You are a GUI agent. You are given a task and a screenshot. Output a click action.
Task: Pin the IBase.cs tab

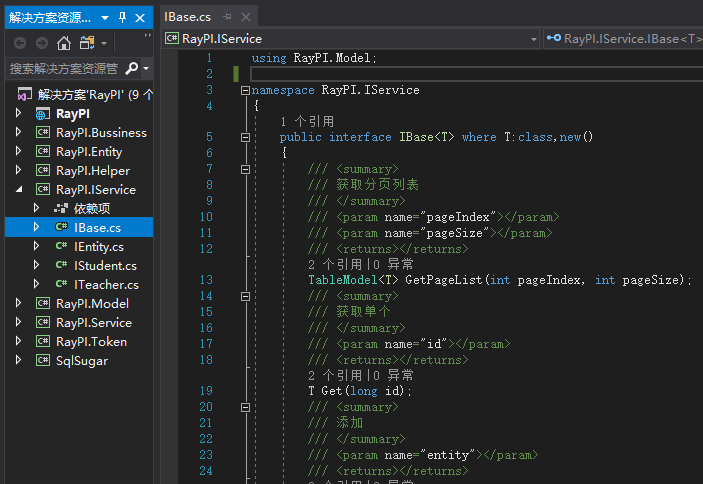tap(228, 17)
